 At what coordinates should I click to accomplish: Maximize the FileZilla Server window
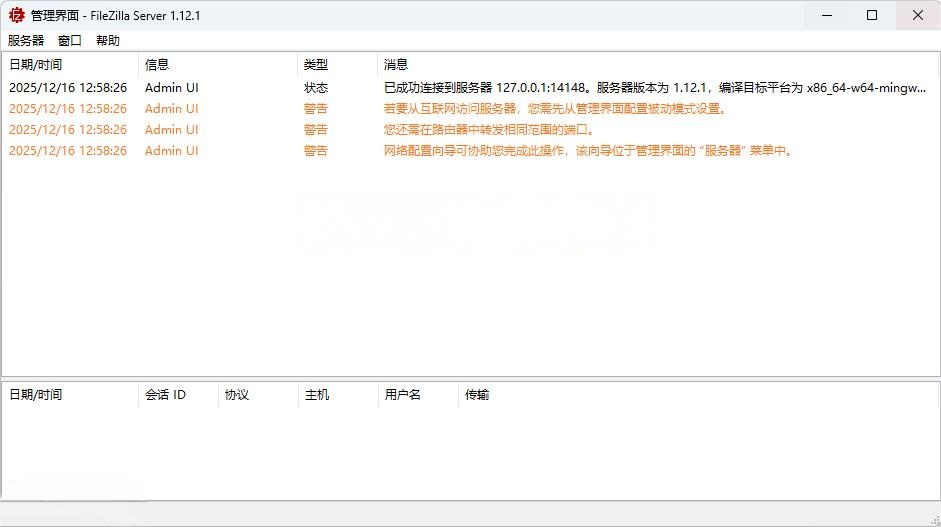(872, 16)
